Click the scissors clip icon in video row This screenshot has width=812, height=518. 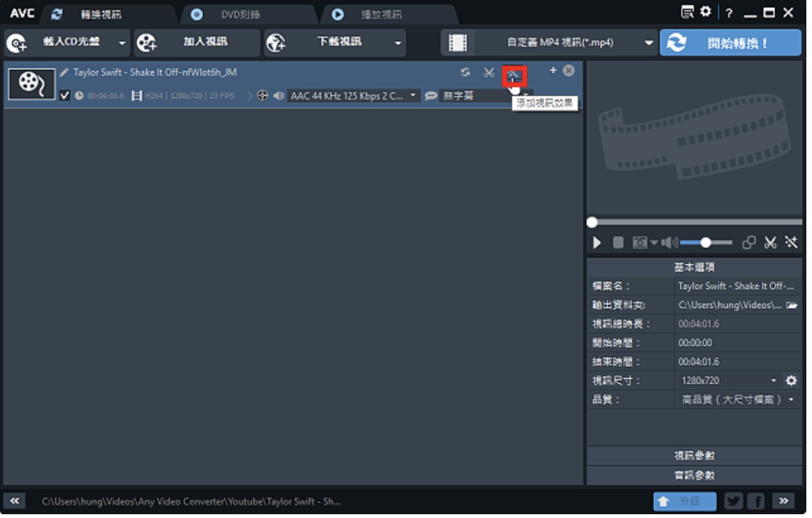click(489, 73)
